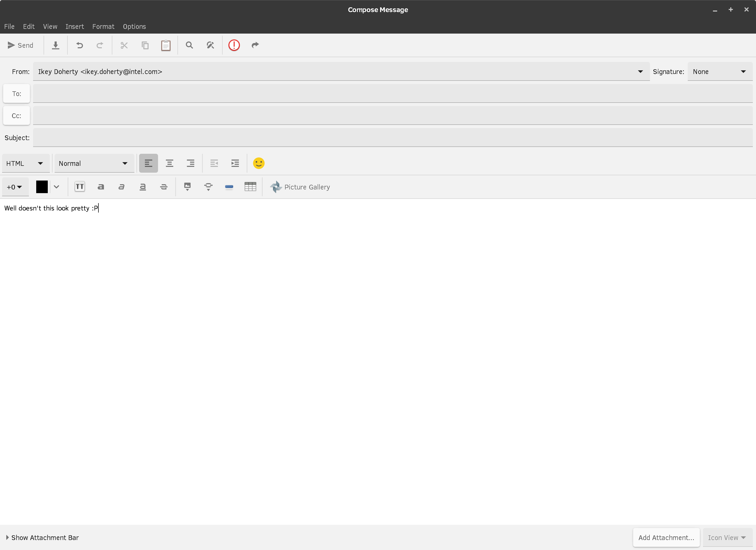Insert a table with grid icon

250,187
